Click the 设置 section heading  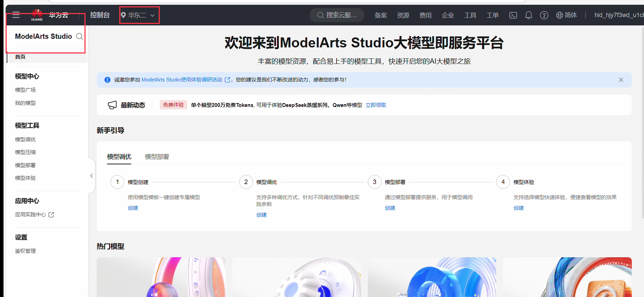click(21, 238)
